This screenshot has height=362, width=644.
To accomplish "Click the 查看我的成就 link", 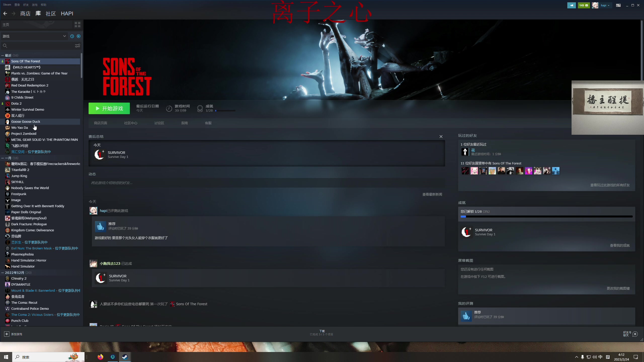I will coord(620,245).
